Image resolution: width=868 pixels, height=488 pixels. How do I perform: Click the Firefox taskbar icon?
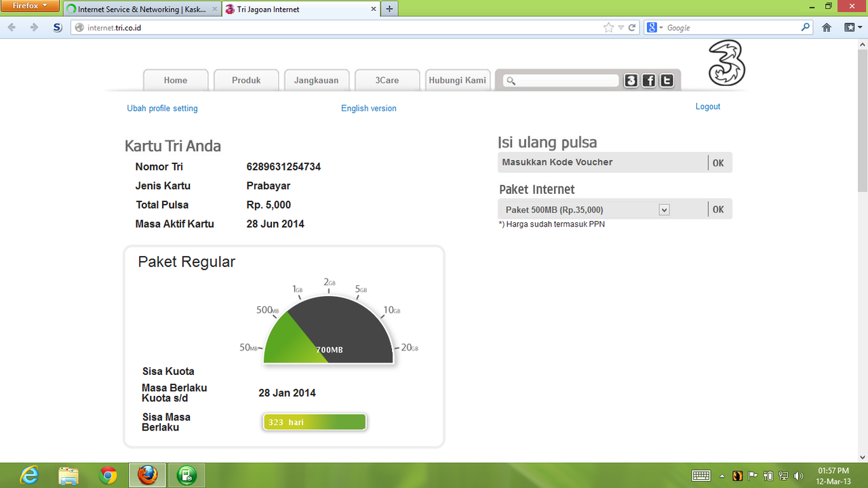(148, 475)
